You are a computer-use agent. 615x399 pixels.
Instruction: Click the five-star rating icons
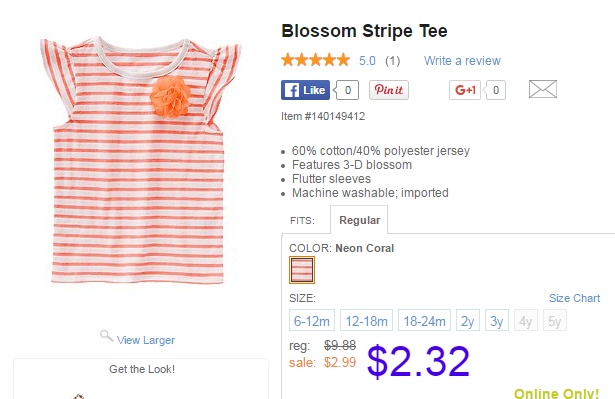pos(315,60)
